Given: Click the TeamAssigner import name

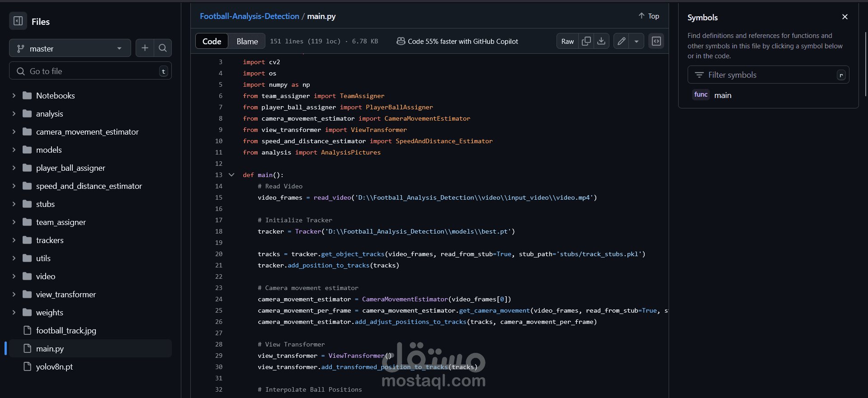Looking at the screenshot, I should (362, 96).
